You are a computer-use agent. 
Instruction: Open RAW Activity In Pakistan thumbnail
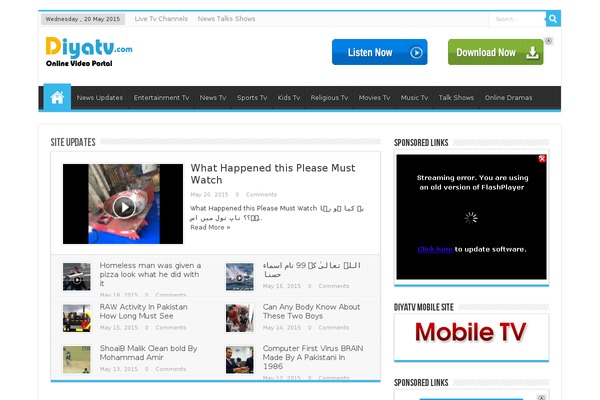[77, 318]
